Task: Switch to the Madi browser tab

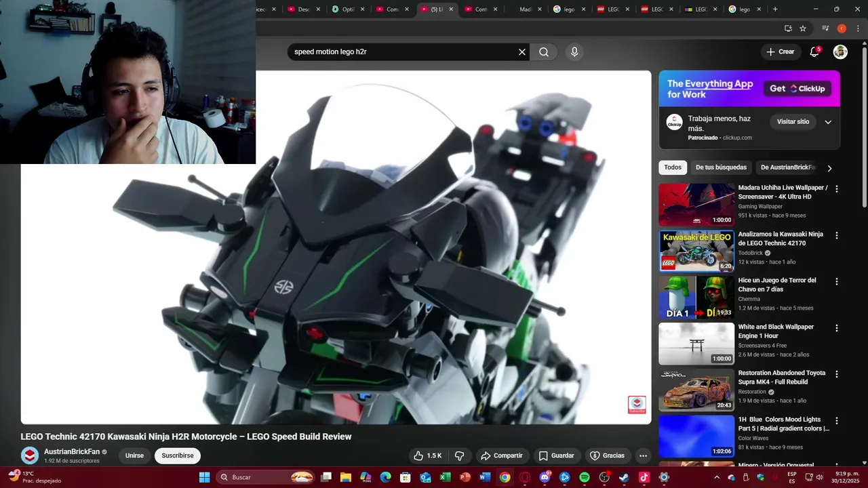Action: tap(526, 9)
